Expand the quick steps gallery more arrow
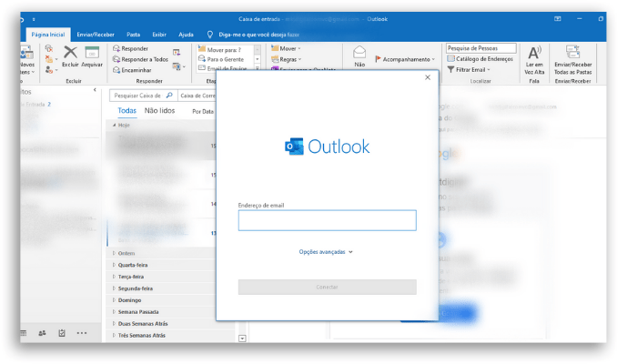Image resolution: width=637 pixels, height=364 pixels. click(258, 68)
